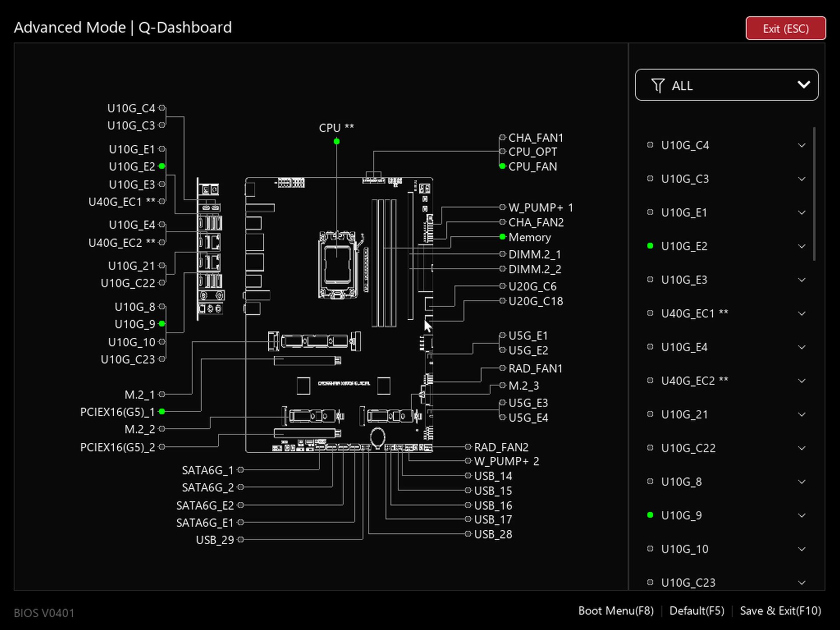The image size is (840, 630).
Task: Toggle the U10G_C4 status indicator
Action: [162, 108]
